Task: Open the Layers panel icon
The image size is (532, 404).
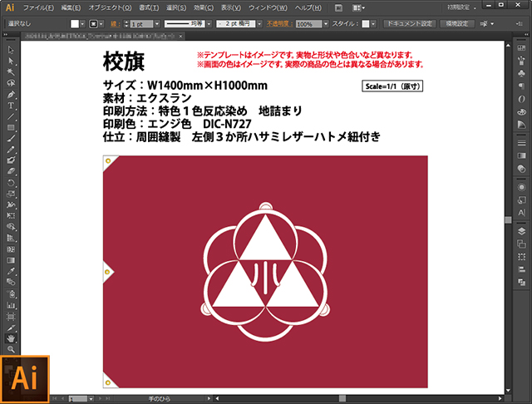Action: pos(521,230)
